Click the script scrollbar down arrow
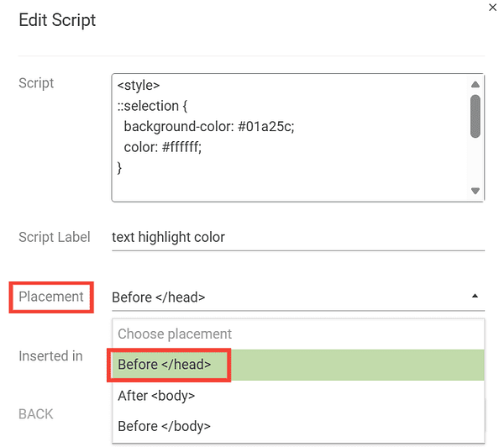Screen dimensions: 504x447 point(475,191)
